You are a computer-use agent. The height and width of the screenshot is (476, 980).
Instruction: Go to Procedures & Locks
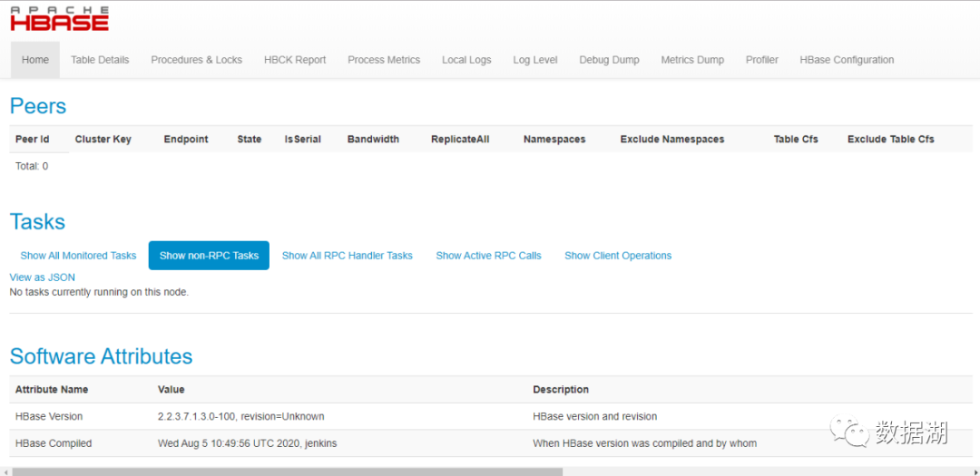pyautogui.click(x=196, y=60)
